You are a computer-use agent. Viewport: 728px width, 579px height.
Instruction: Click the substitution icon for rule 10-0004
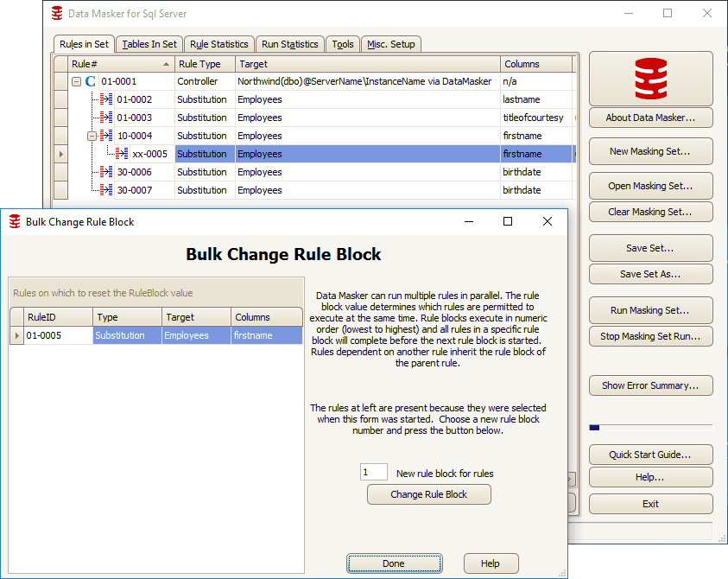pyautogui.click(x=106, y=135)
